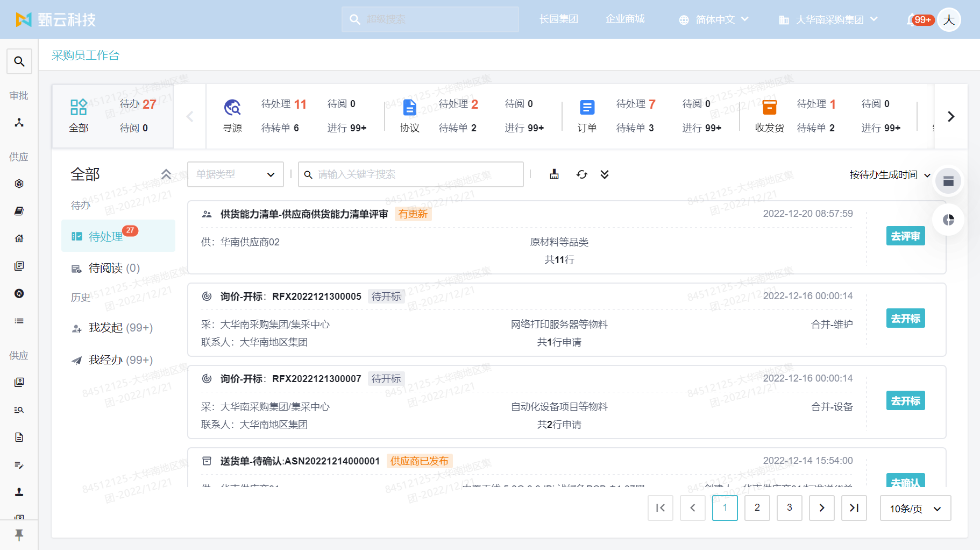Open the 采购员工作台 page tab
Screen dimensions: 980x550
86,55
